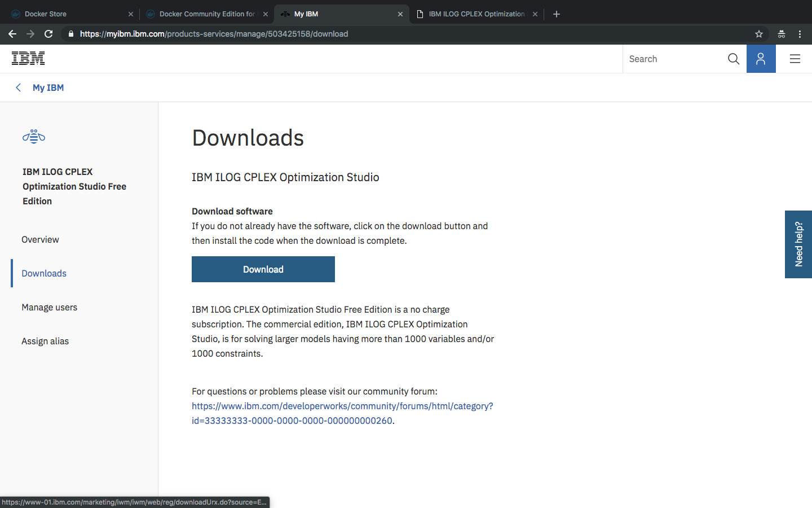The height and width of the screenshot is (508, 812).
Task: Open a new tab with plus icon
Action: tap(557, 14)
